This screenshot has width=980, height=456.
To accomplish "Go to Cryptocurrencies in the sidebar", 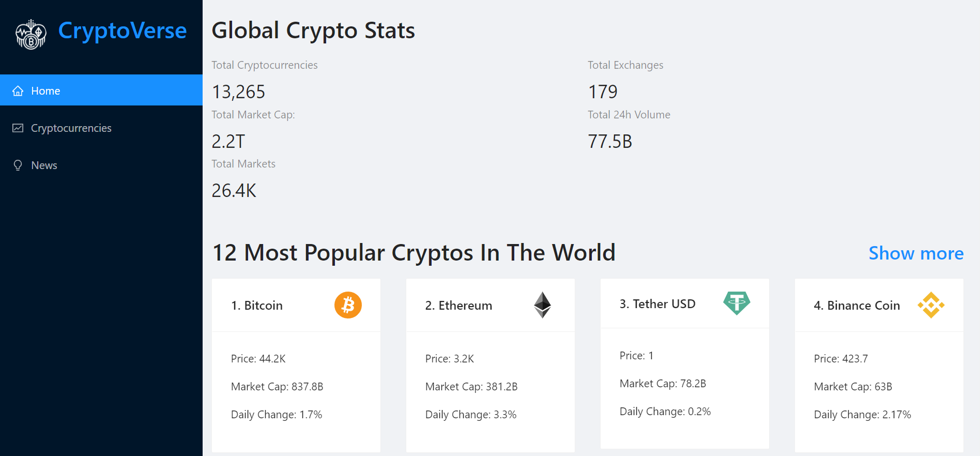I will (71, 128).
